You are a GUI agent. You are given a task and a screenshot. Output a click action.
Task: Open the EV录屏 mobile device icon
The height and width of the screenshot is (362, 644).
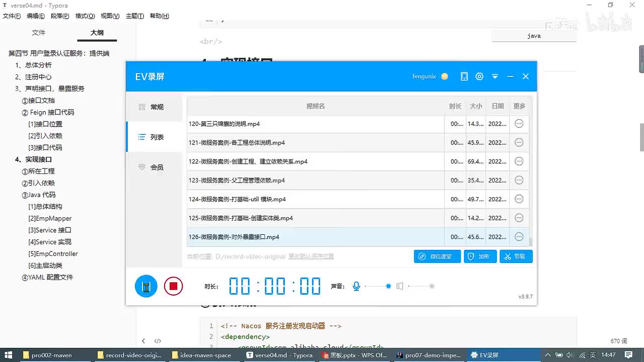pos(464,76)
